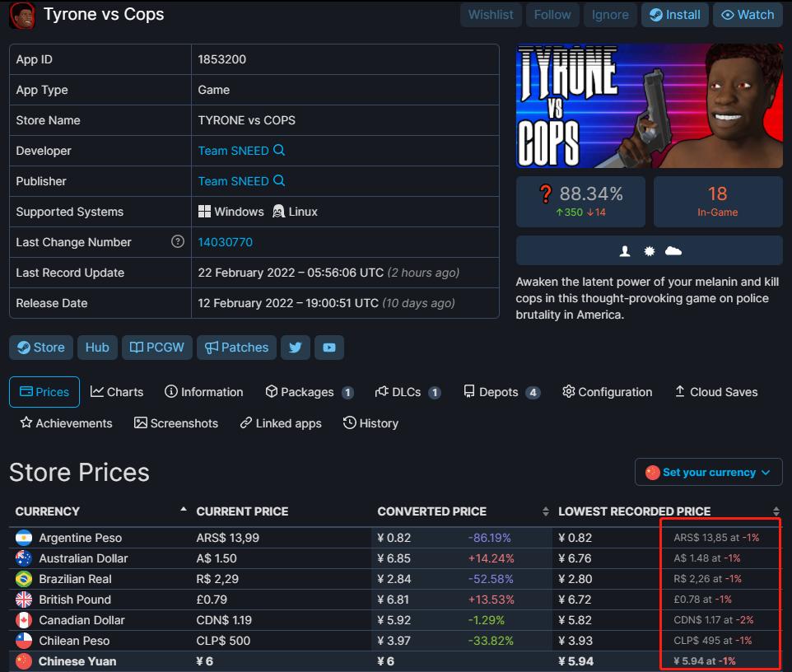792x672 pixels.
Task: Open the Set your currency dropdown
Action: pyautogui.click(x=708, y=472)
